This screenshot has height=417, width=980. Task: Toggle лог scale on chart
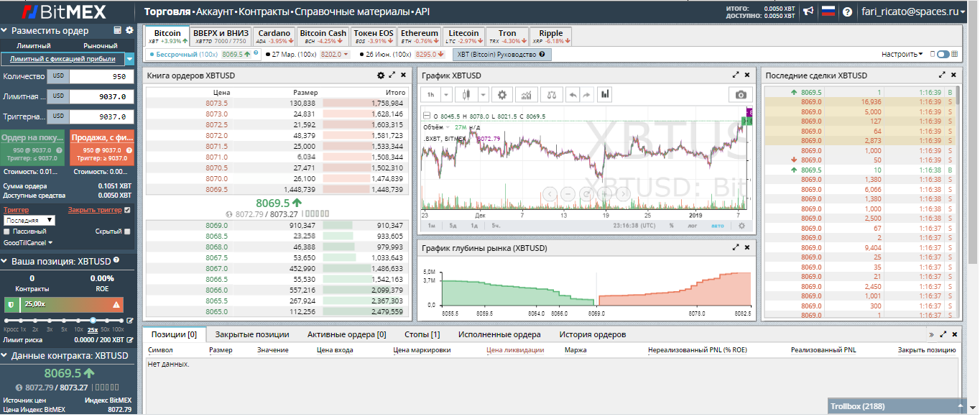pyautogui.click(x=694, y=226)
